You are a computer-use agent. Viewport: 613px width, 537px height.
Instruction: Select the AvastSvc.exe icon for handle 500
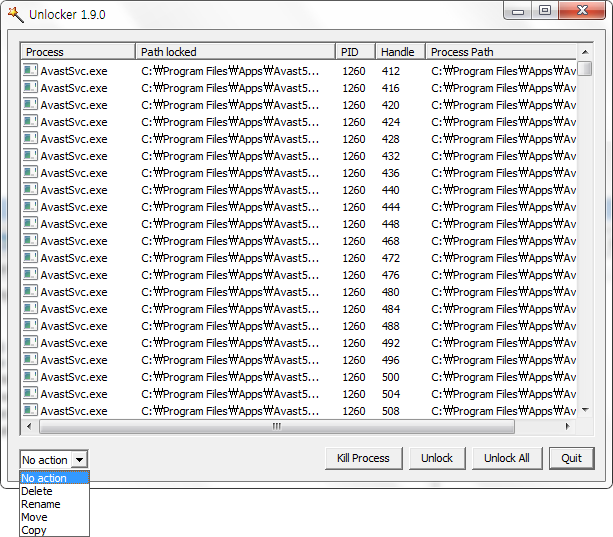(30, 377)
